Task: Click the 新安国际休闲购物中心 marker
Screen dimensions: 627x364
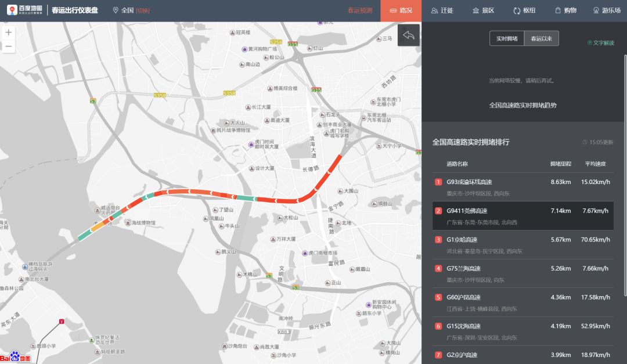Action: click(369, 304)
